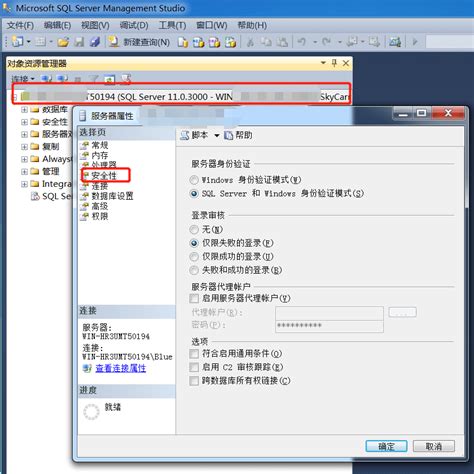Pin the 对象资源管理器 panel with pushpin icon
The height and width of the screenshot is (474, 474).
(334, 63)
